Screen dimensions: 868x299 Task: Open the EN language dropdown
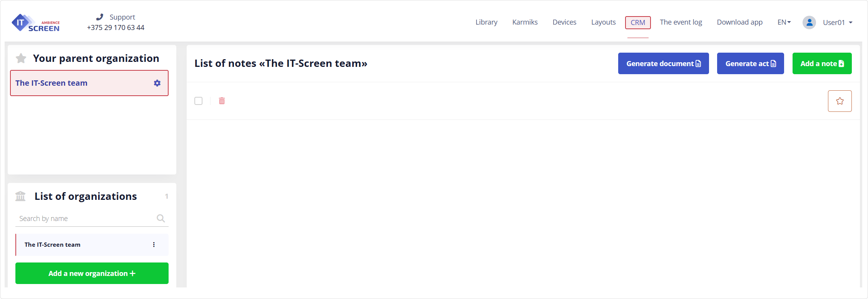pos(784,22)
